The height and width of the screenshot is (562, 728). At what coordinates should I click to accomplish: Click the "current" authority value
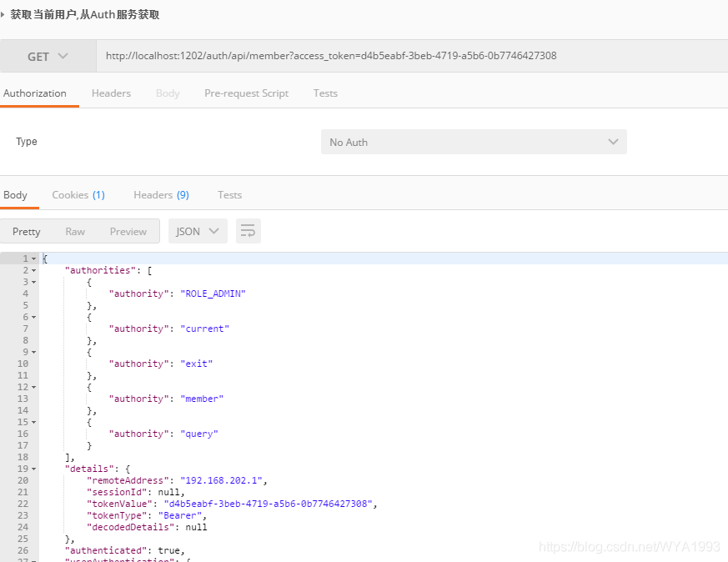pyautogui.click(x=205, y=329)
